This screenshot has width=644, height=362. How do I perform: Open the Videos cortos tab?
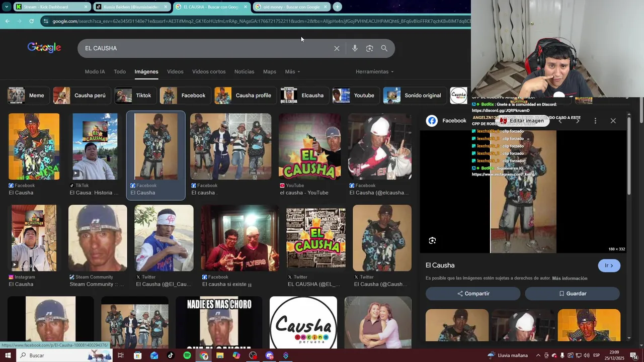[x=209, y=71]
